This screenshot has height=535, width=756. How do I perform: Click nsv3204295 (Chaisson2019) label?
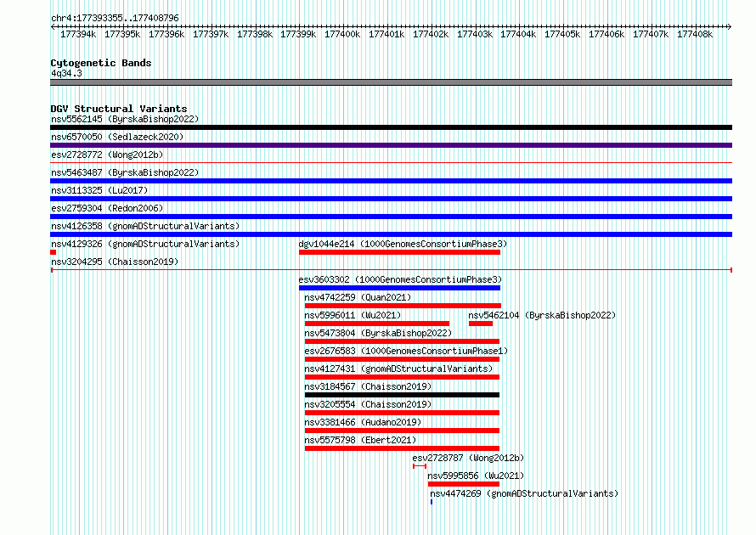(x=115, y=262)
